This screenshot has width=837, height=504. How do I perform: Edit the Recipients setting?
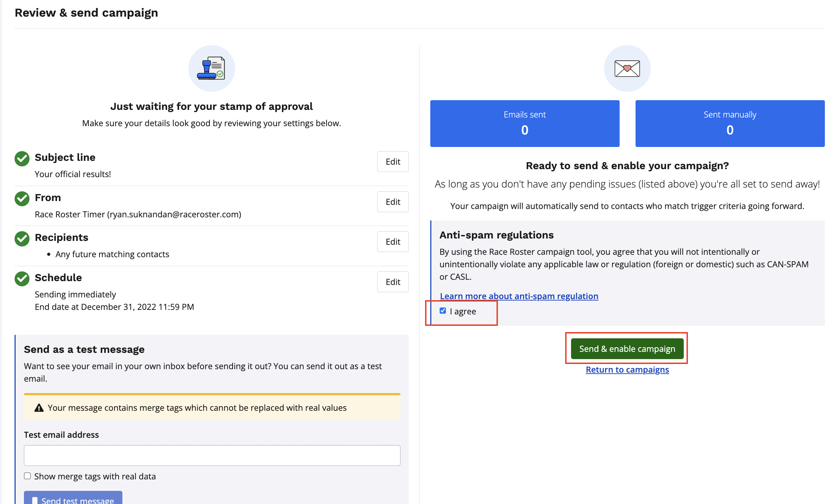pos(393,242)
